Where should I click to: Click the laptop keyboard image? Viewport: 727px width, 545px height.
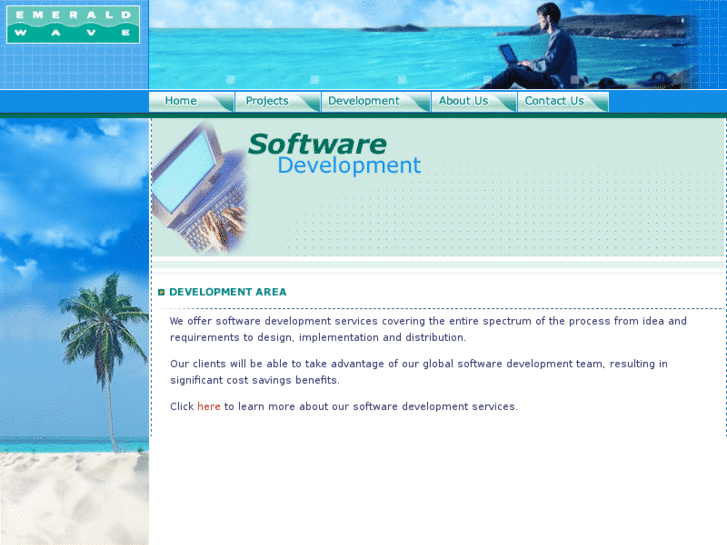pos(200,188)
